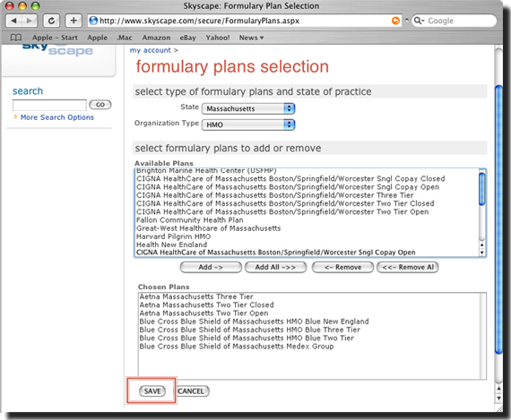Open the Yahoo! bookmark
This screenshot has height=420, width=511.
pyautogui.click(x=217, y=38)
